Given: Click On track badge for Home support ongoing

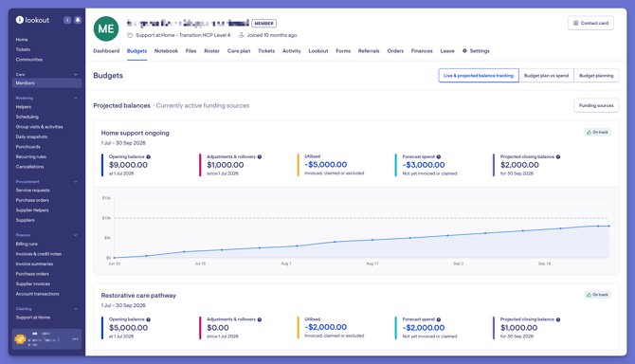Looking at the screenshot, I should pyautogui.click(x=597, y=132).
